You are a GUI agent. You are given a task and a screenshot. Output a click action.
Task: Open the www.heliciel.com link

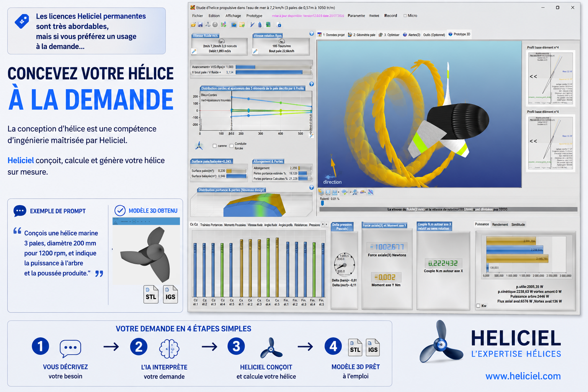523,376
